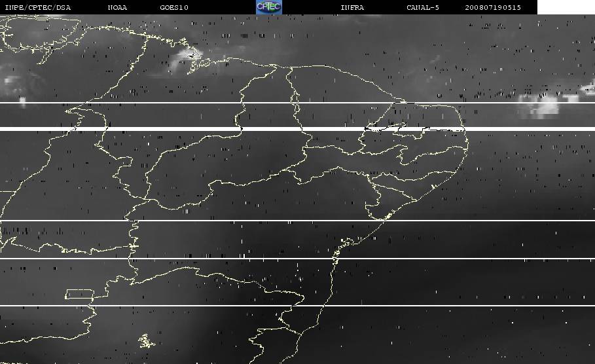
Task: Click the INFRA channel type label
Action: (352, 8)
